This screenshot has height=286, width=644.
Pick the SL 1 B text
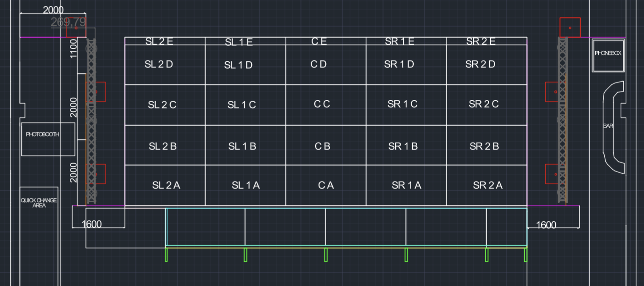pyautogui.click(x=242, y=146)
